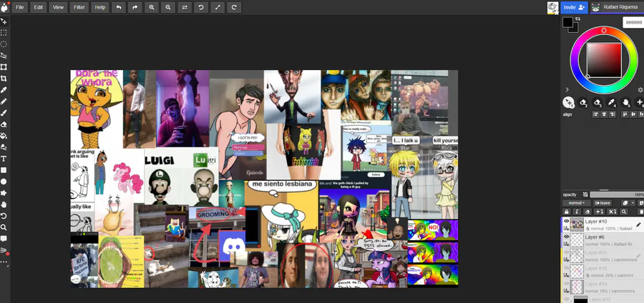Select tool preset slot 2 (eraser)
This screenshot has height=303, width=644.
pyautogui.click(x=582, y=102)
